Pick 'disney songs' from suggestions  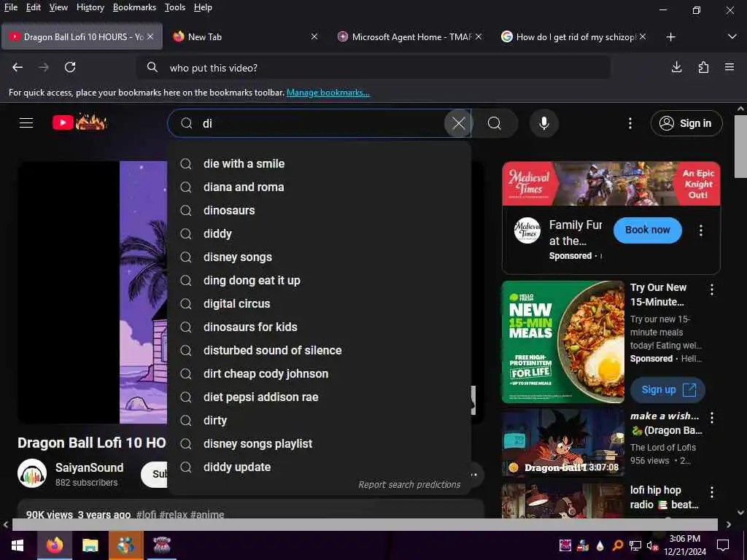[320, 257]
